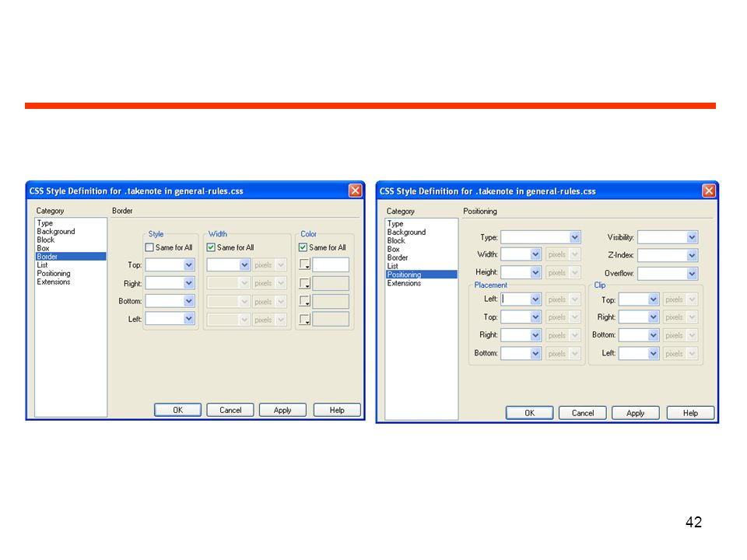Open the Placement Bottom dropdown
Screen dimensions: 747x560
(x=535, y=353)
